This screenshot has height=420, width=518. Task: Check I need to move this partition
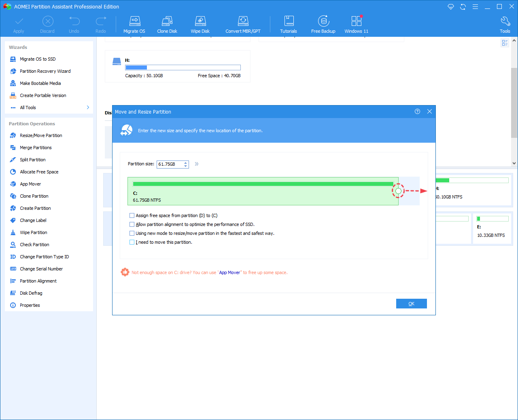132,242
